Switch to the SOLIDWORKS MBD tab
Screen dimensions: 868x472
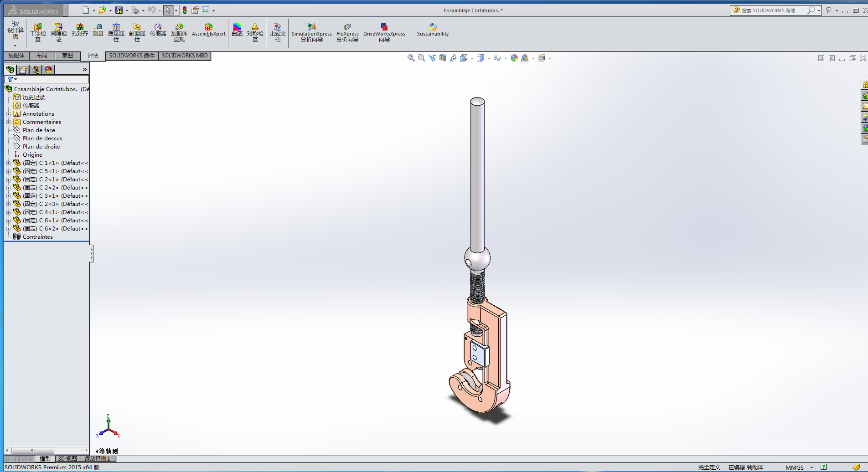[185, 56]
